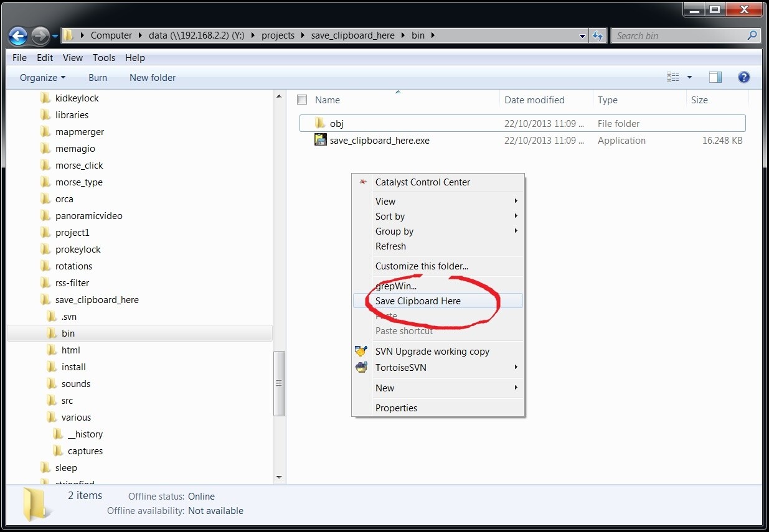Open the view options dropdown arrow

click(x=689, y=77)
